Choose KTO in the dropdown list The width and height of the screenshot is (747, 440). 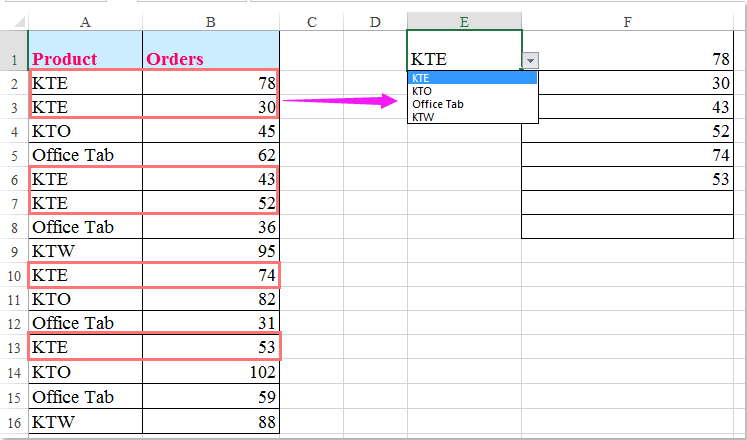472,91
